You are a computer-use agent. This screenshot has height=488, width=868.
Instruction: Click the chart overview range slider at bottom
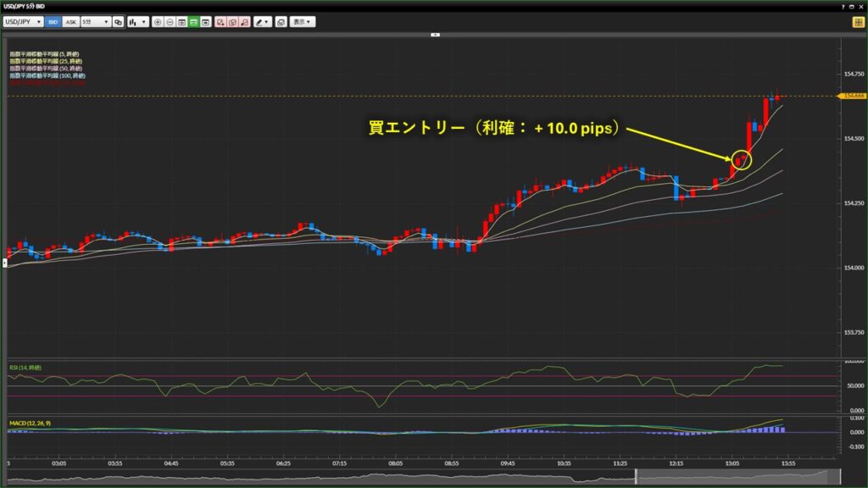tap(424, 479)
